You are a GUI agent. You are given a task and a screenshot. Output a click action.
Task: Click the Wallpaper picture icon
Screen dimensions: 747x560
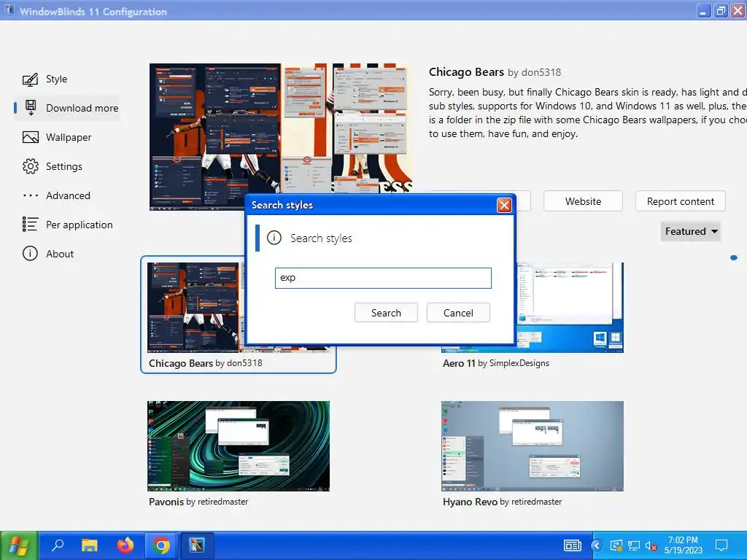tap(31, 137)
